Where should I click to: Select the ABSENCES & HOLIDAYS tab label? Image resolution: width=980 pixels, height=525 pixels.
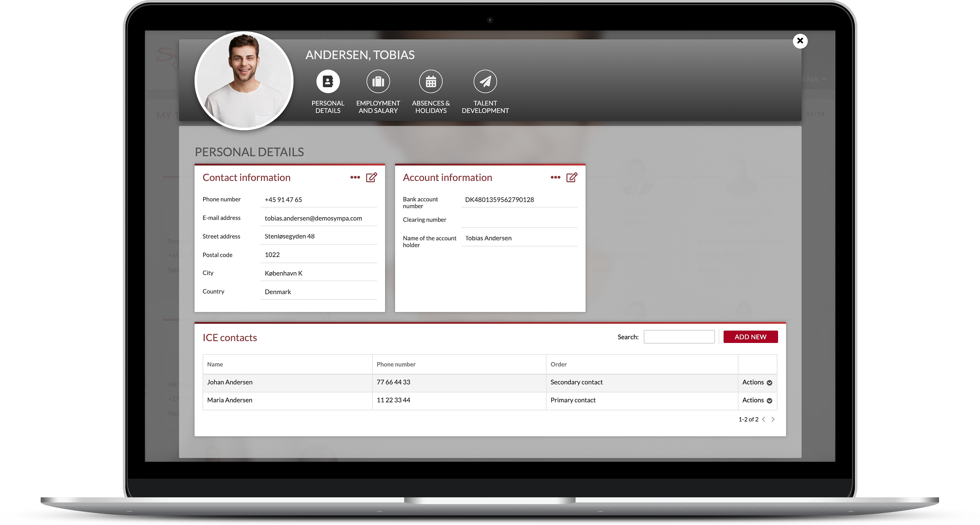point(431,107)
